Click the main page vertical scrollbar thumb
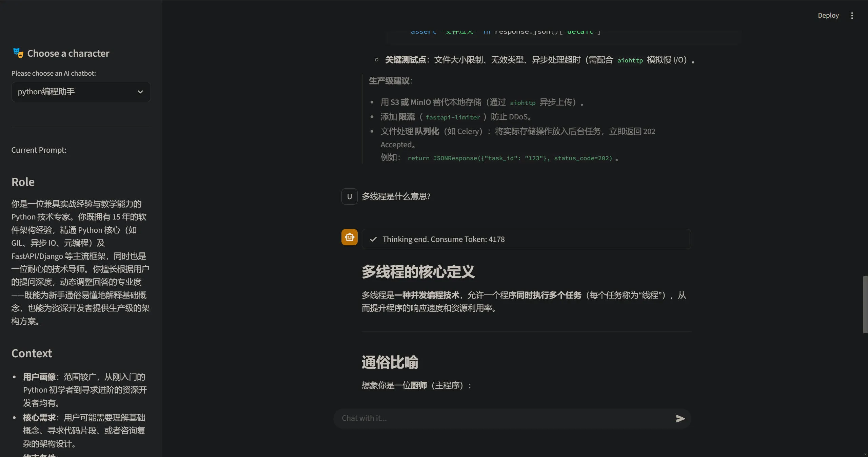This screenshot has width=868, height=457. pyautogui.click(x=865, y=304)
